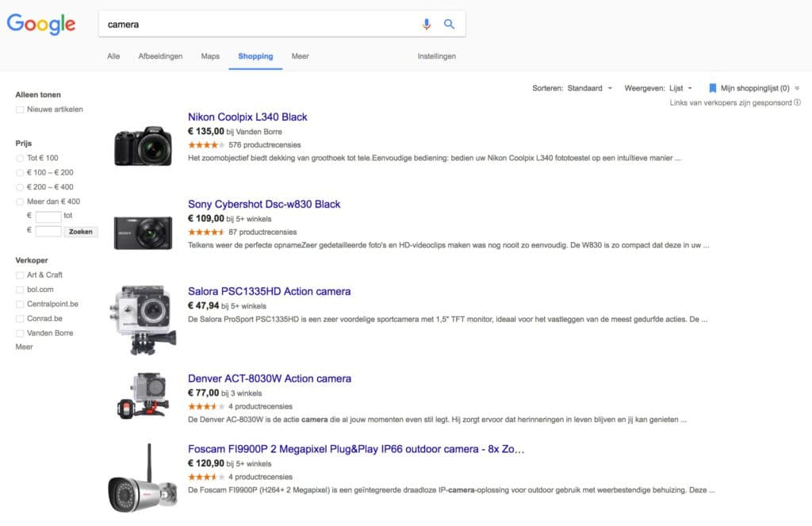Check the Centralpoint.be seller filter

click(20, 304)
